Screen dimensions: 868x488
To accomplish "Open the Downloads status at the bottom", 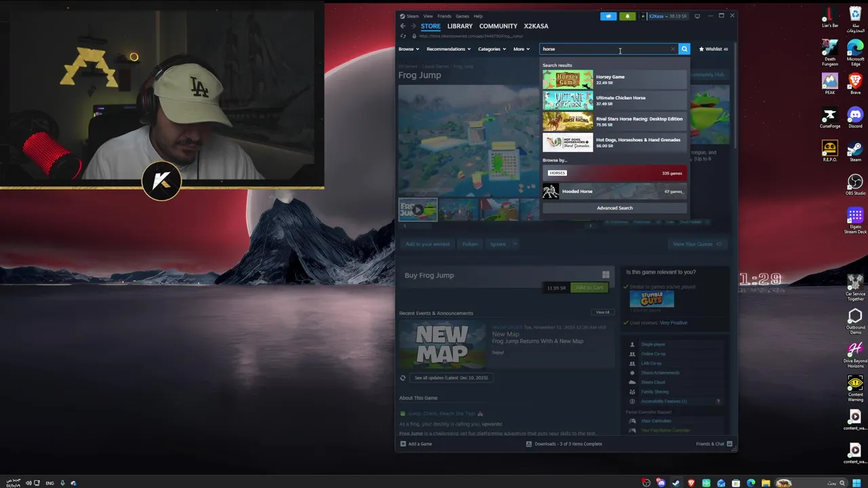I will [x=564, y=444].
